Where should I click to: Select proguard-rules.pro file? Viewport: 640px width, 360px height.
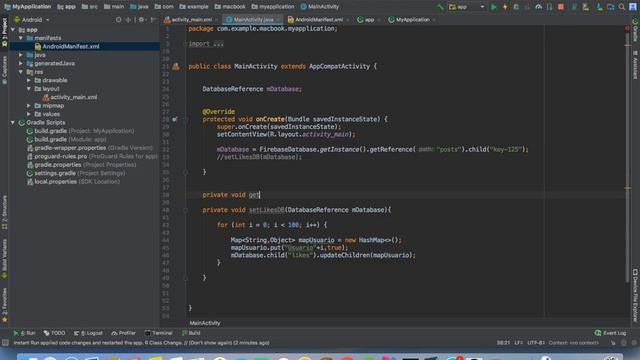click(92, 156)
